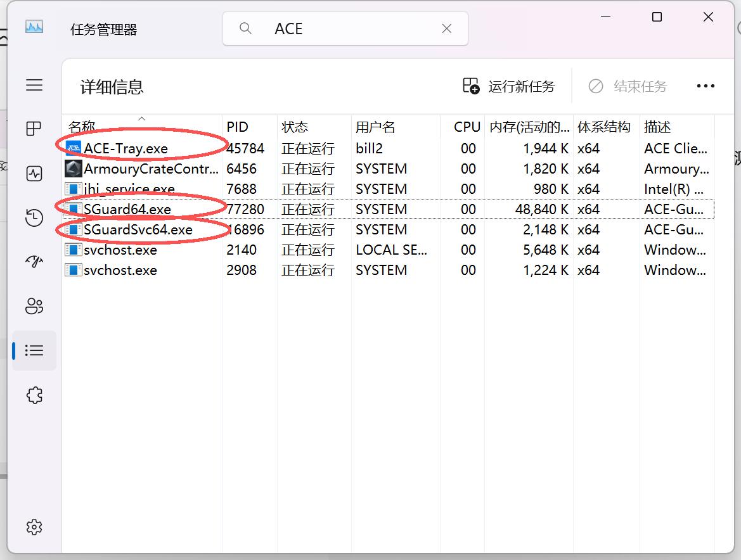
Task: Open the App history view
Action: point(34,217)
